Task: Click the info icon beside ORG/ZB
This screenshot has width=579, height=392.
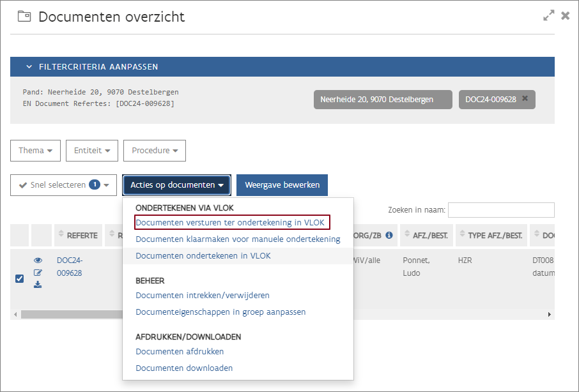Action: [x=389, y=236]
